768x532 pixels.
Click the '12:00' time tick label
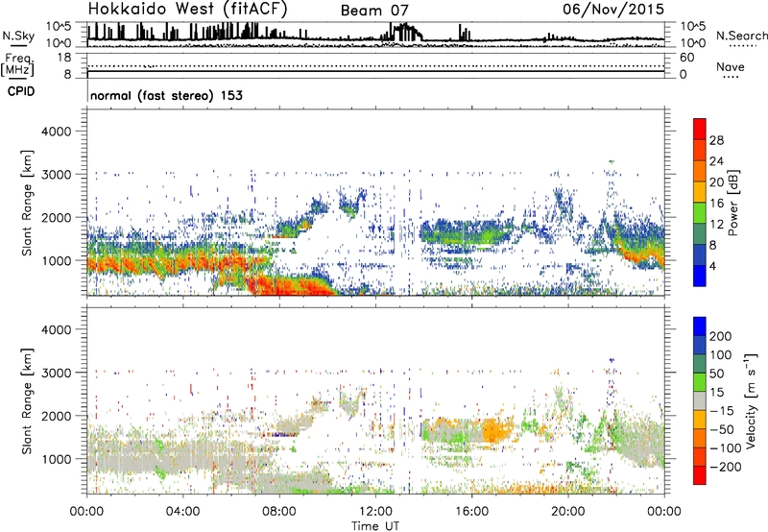375,512
